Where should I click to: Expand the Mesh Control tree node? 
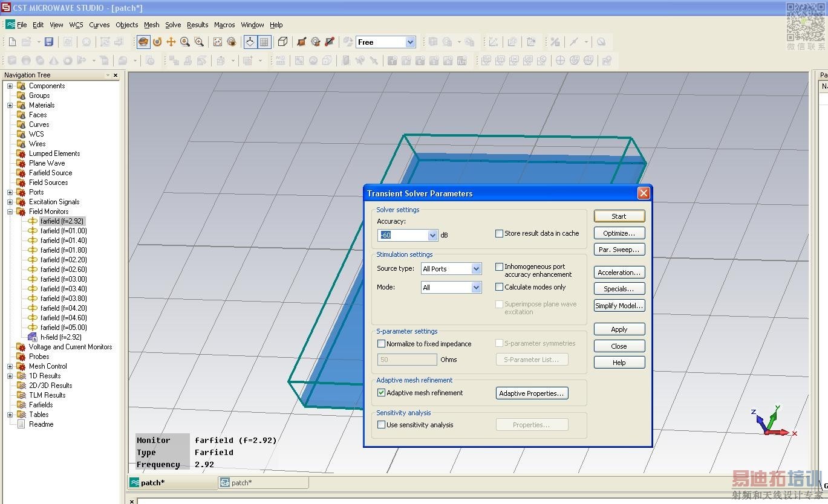(10, 366)
